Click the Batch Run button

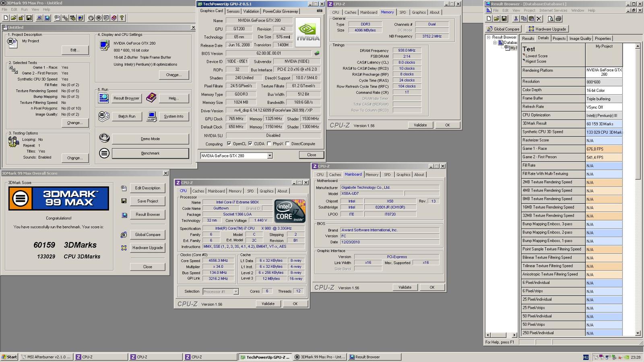[127, 116]
